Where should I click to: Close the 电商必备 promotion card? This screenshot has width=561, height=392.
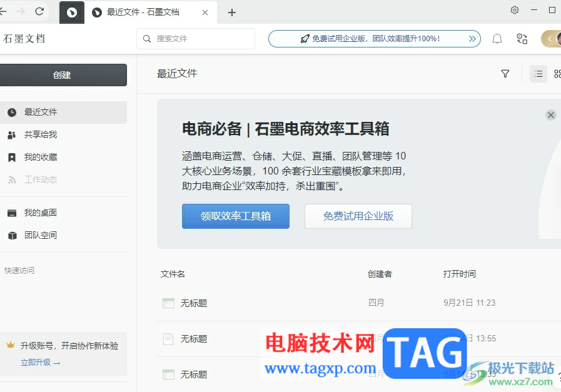tap(550, 115)
